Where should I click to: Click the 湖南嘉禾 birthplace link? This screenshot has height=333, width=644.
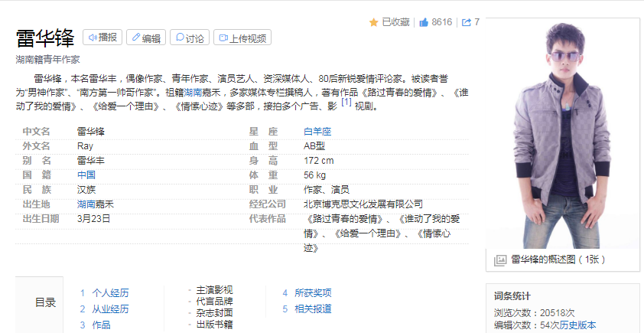pyautogui.click(x=96, y=204)
